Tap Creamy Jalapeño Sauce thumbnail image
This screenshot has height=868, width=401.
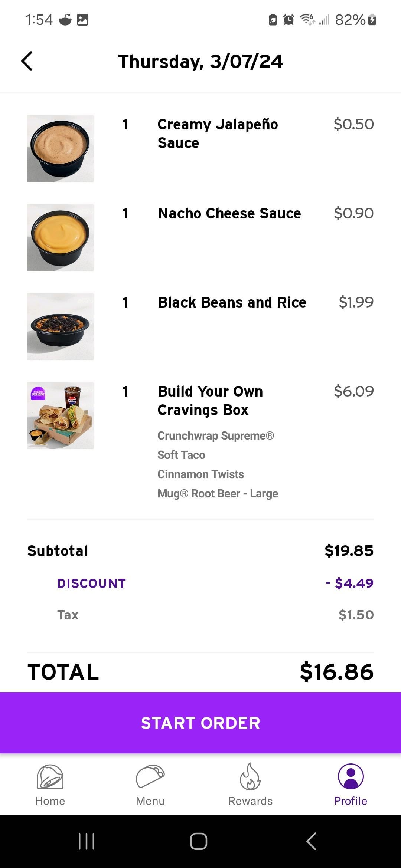[x=60, y=149]
